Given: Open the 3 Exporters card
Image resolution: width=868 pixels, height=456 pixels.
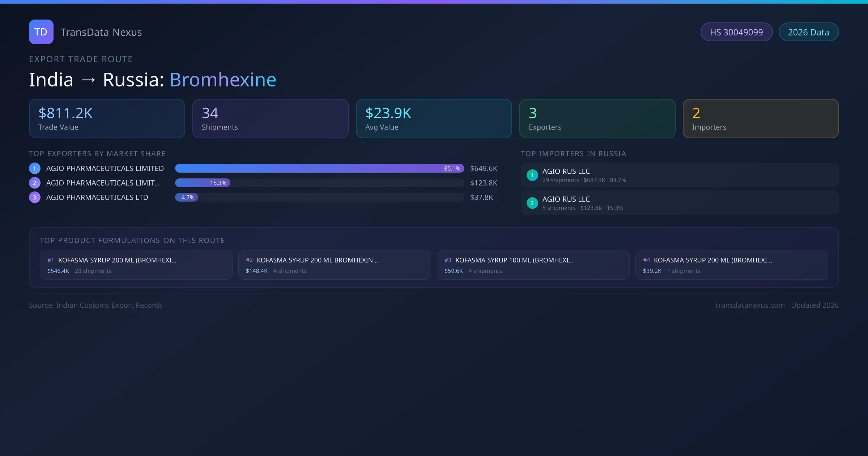Looking at the screenshot, I should pyautogui.click(x=597, y=119).
